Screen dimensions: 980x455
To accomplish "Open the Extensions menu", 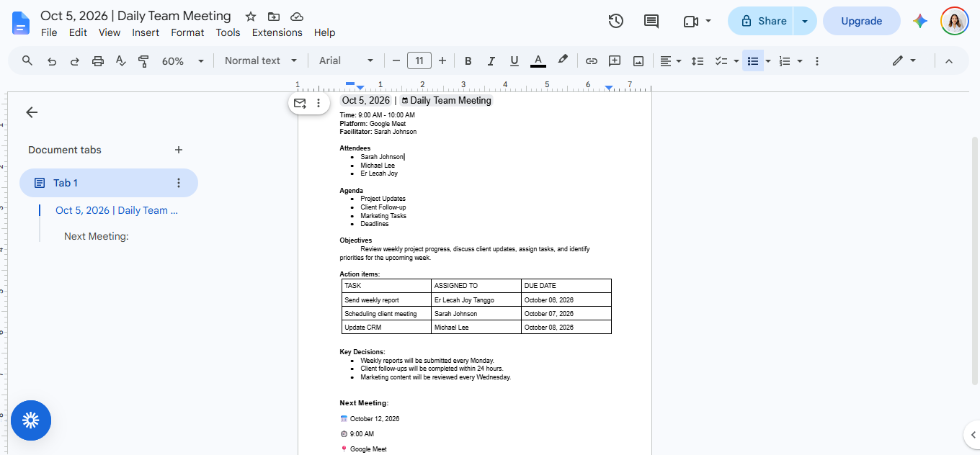I will coord(277,32).
